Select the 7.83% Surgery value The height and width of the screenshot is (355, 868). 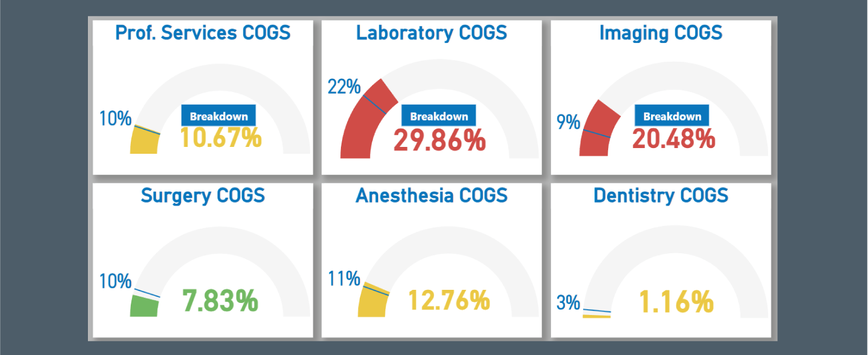coord(220,301)
